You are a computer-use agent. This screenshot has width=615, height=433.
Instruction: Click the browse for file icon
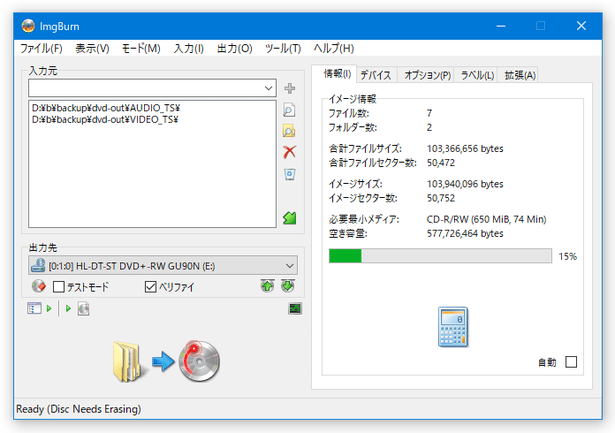289,110
